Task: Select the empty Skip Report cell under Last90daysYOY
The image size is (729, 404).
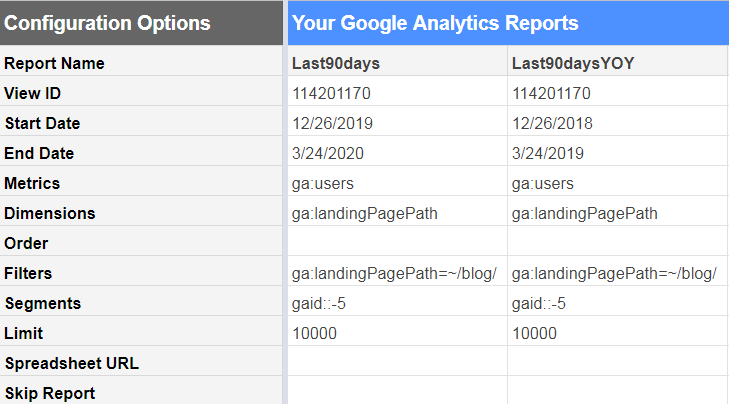Action: coord(617,391)
